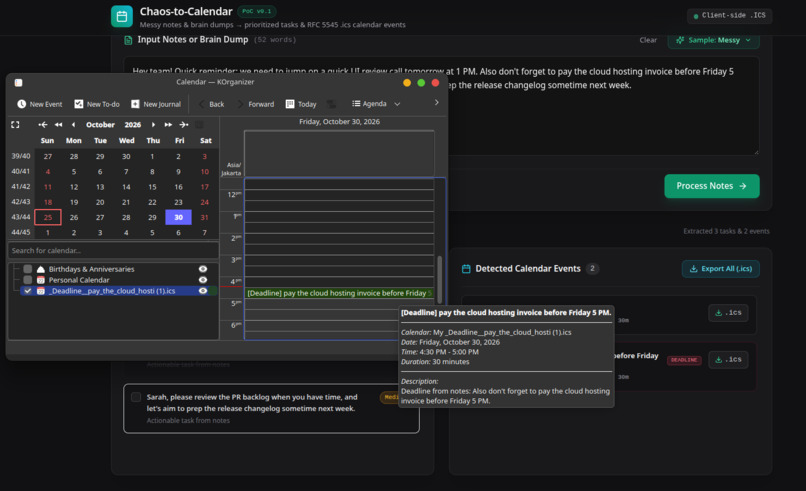Click the Birthdays & Anniversaries cake icon

pyautogui.click(x=41, y=269)
